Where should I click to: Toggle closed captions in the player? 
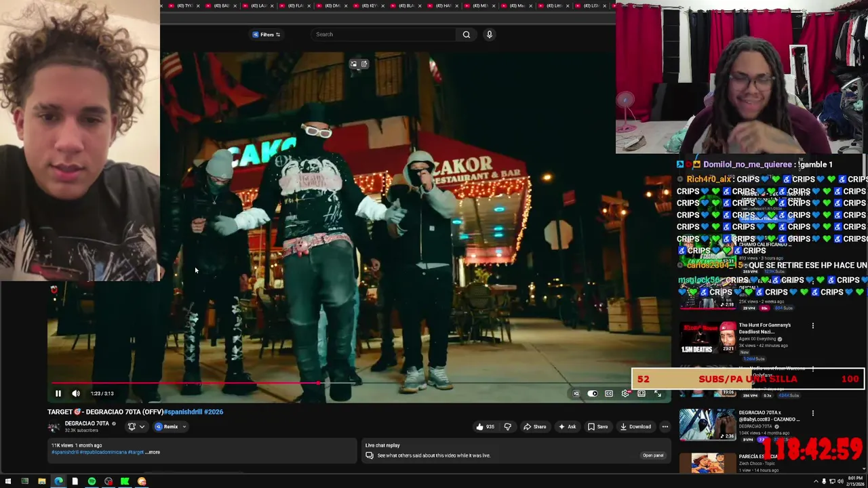pos(609,394)
